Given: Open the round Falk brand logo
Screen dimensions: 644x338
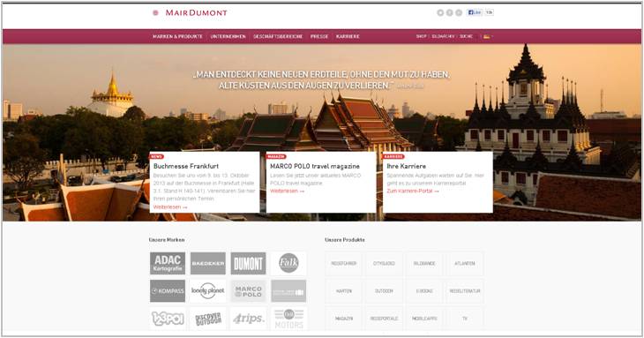Looking at the screenshot, I should 288,263.
